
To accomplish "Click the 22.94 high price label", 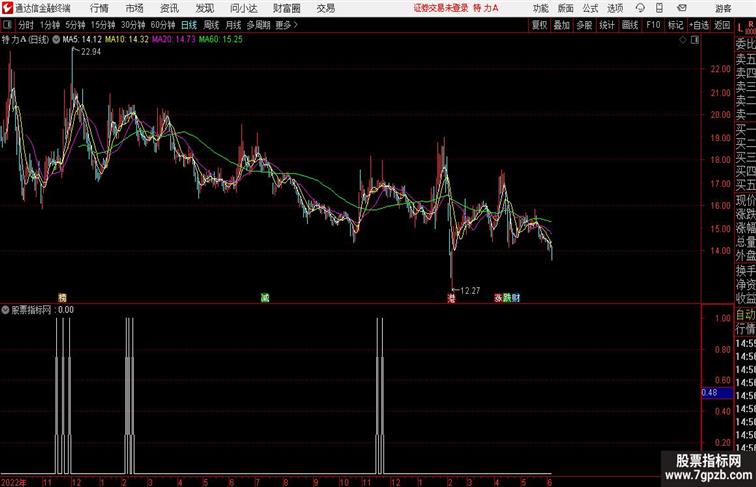I will point(91,52).
